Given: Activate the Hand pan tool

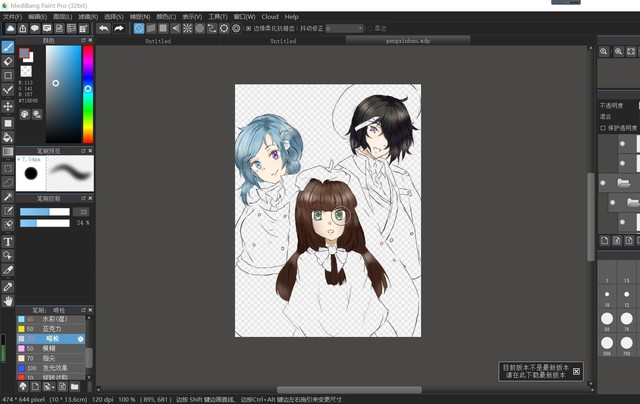Looking at the screenshot, I should [8, 300].
